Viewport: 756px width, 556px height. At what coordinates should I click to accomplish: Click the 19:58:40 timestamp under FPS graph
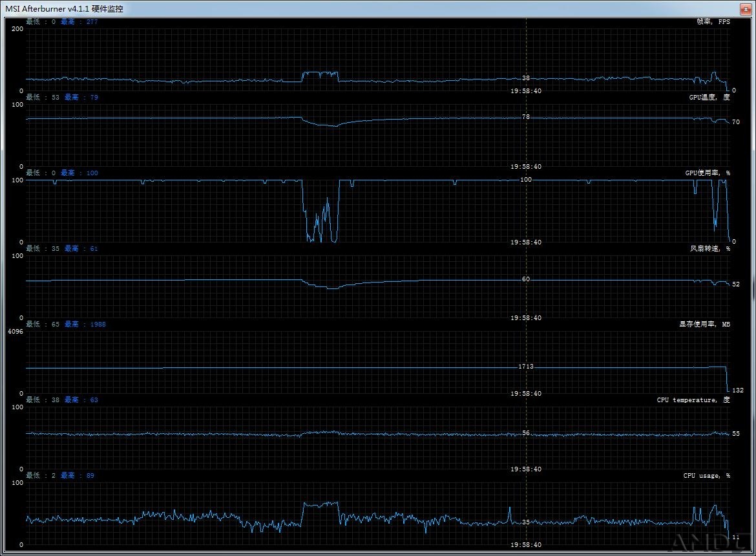tap(526, 91)
